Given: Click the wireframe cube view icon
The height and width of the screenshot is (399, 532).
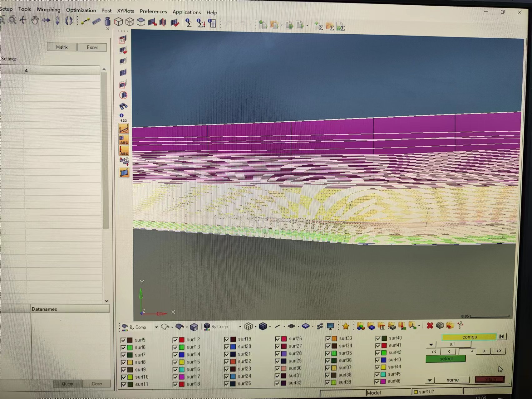Looking at the screenshot, I should pyautogui.click(x=130, y=22).
